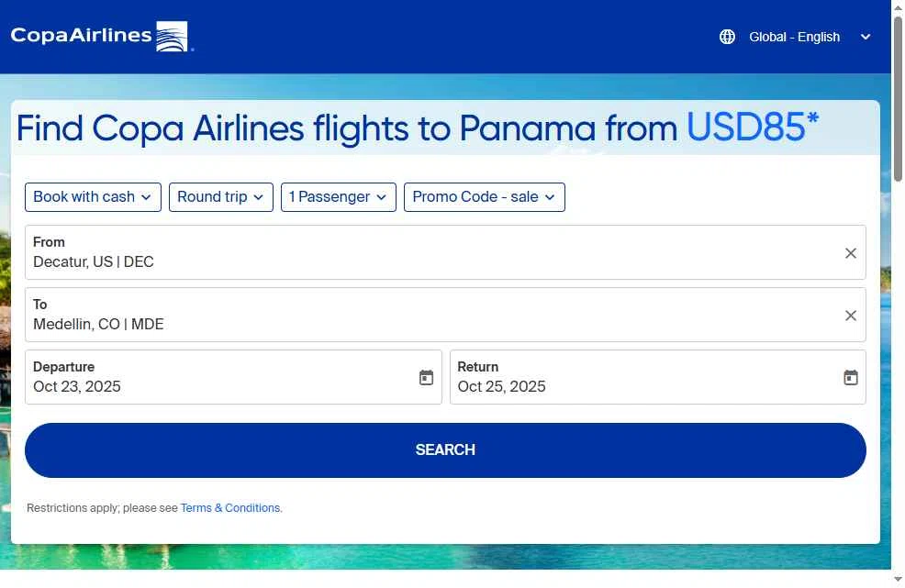This screenshot has width=905, height=588.
Task: Open the 1 Passenger selector
Action: pyautogui.click(x=338, y=197)
